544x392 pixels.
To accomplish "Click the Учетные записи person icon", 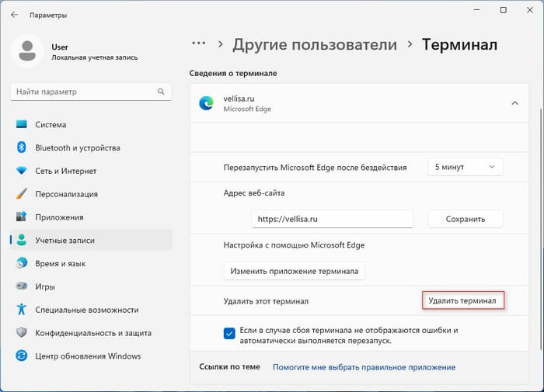I will tap(22, 240).
